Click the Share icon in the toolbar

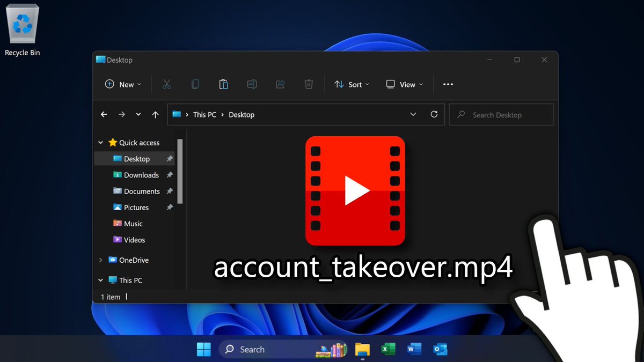click(x=280, y=84)
